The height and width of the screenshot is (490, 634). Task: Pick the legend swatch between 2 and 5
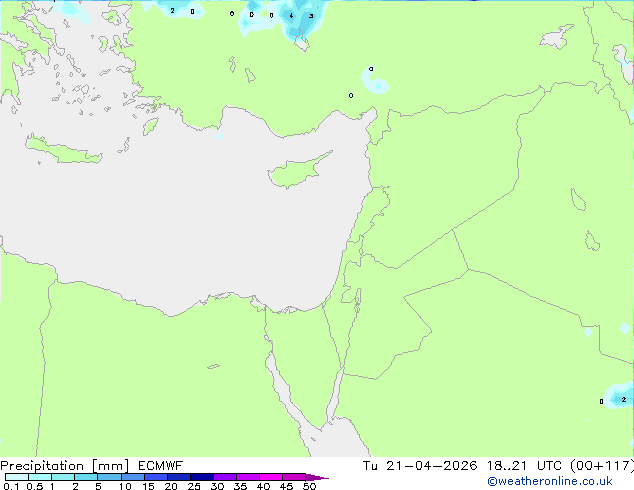(86, 477)
